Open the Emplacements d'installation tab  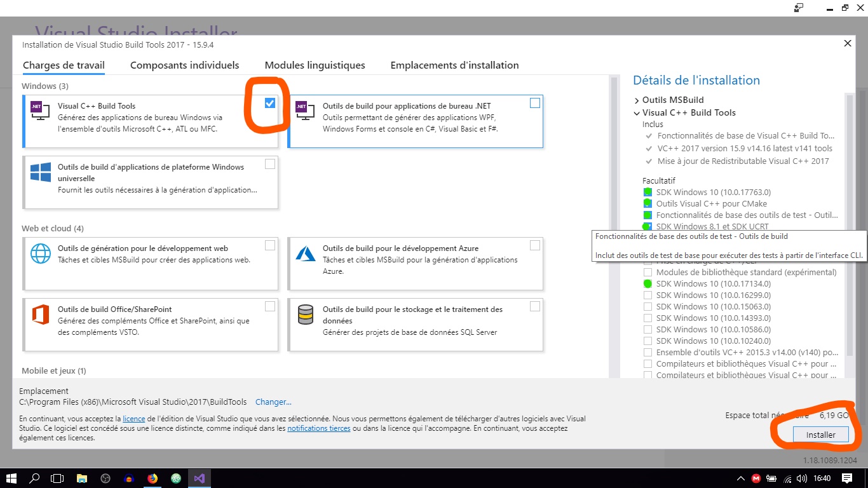coord(454,65)
